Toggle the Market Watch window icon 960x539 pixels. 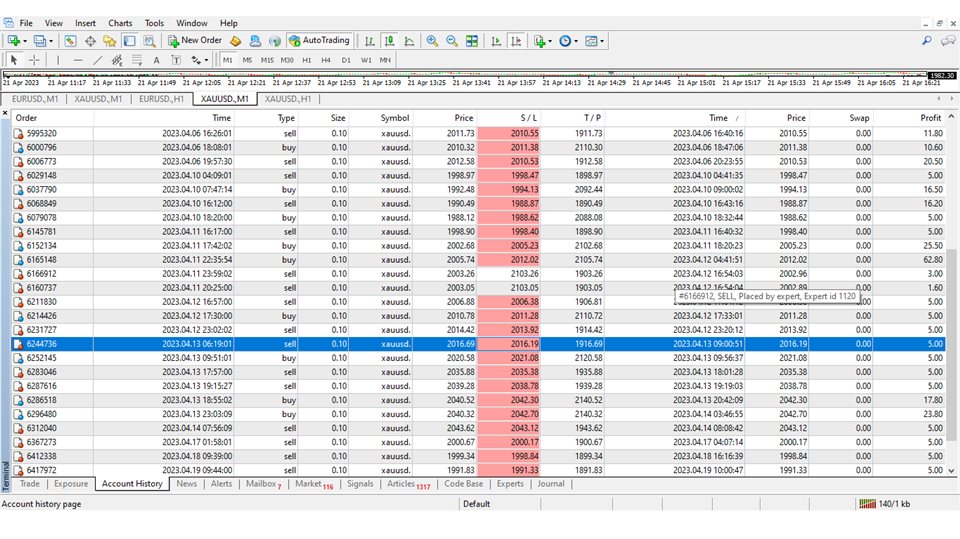pyautogui.click(x=70, y=41)
